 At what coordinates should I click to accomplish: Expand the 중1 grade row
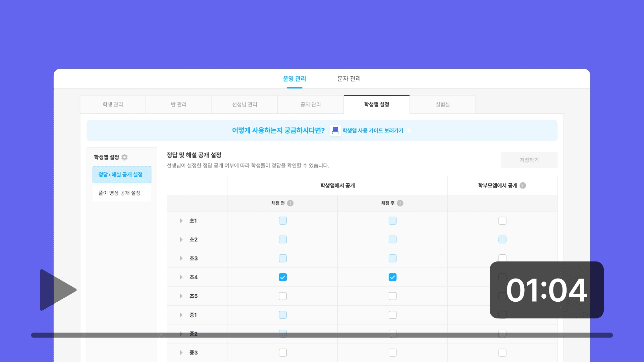[x=181, y=315]
